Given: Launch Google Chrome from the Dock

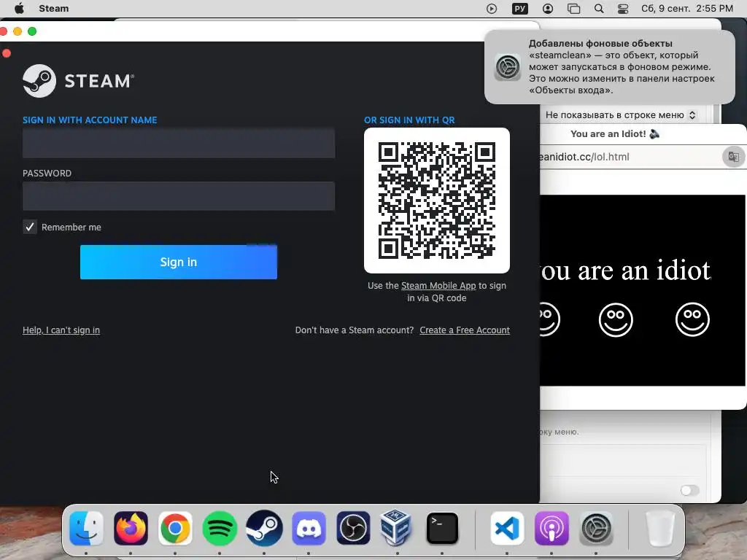Looking at the screenshot, I should (175, 528).
